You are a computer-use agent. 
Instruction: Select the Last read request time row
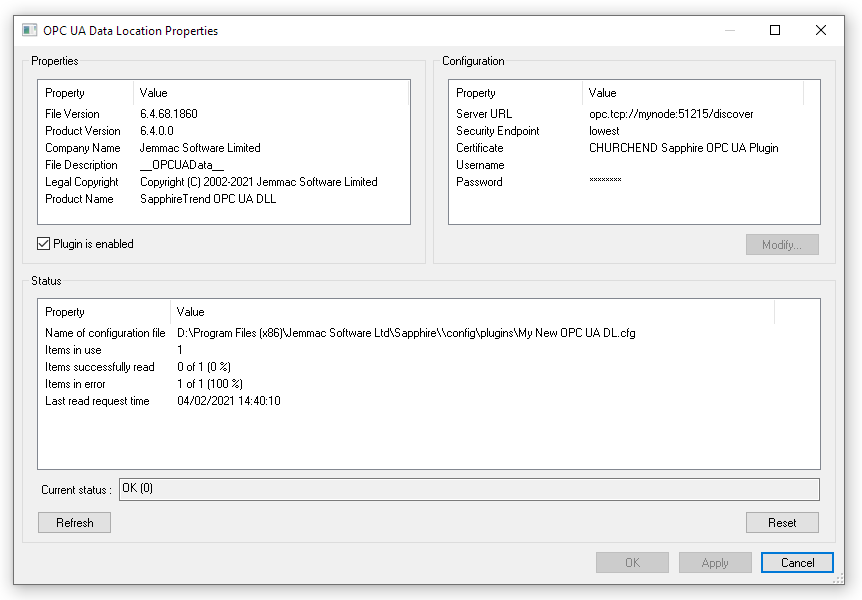(429, 401)
